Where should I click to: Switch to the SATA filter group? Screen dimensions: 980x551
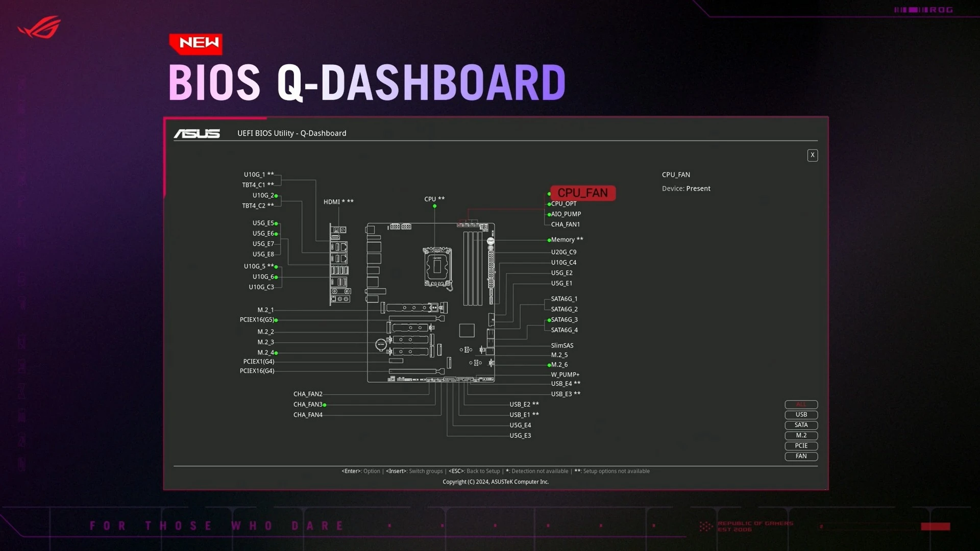point(801,425)
